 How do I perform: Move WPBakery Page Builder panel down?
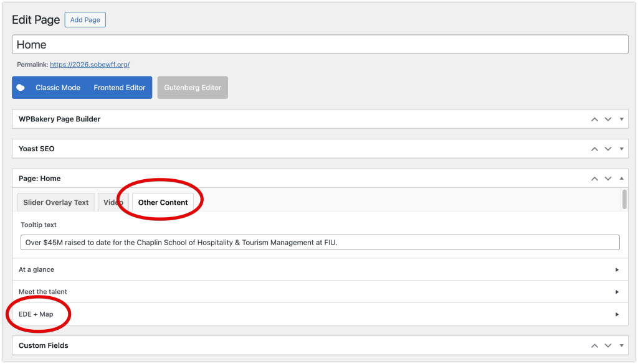608,119
